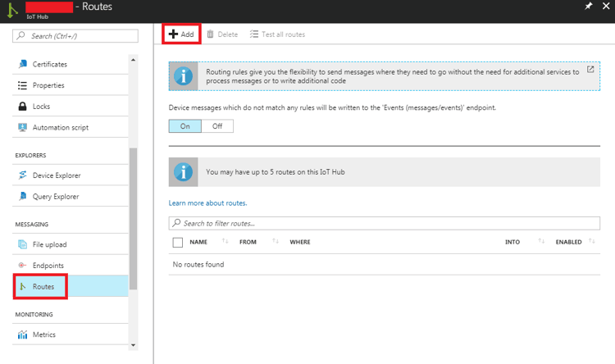Open Query Explorer in the sidebar

(x=55, y=197)
